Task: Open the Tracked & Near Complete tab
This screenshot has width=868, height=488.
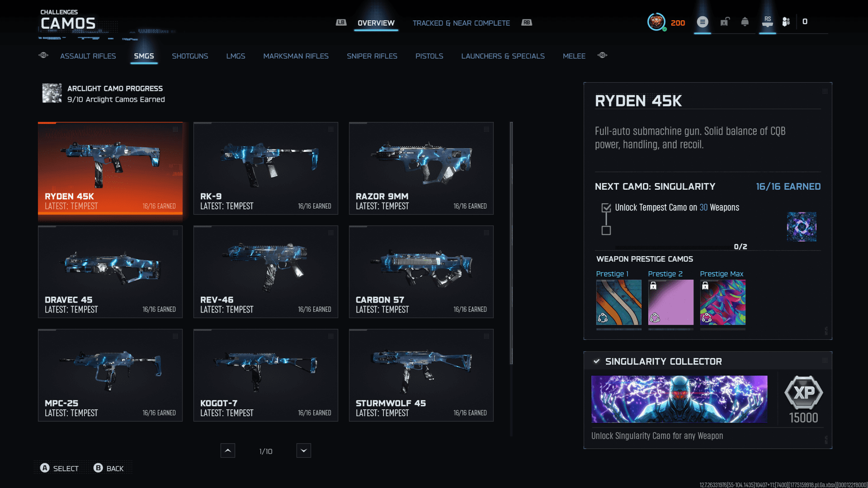Action: click(461, 23)
